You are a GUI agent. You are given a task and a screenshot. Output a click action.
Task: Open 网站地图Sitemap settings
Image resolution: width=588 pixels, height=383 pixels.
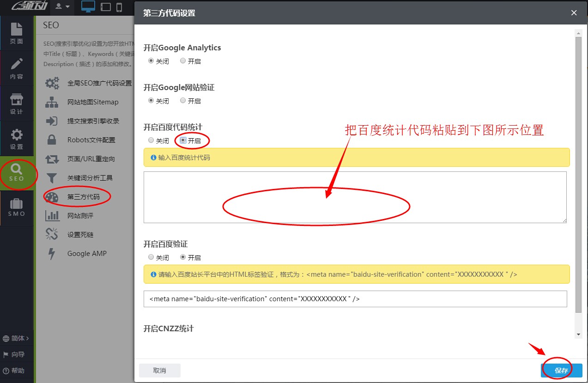[x=91, y=102]
